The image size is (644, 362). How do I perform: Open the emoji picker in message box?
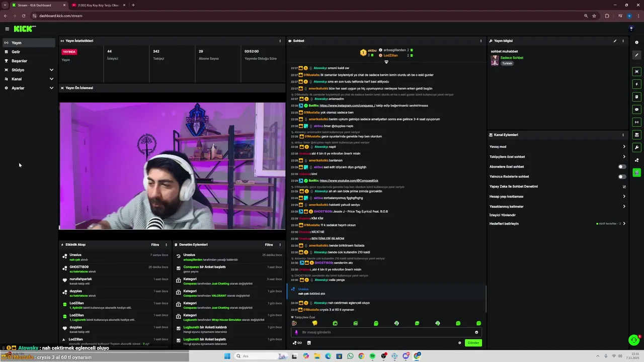click(x=476, y=332)
